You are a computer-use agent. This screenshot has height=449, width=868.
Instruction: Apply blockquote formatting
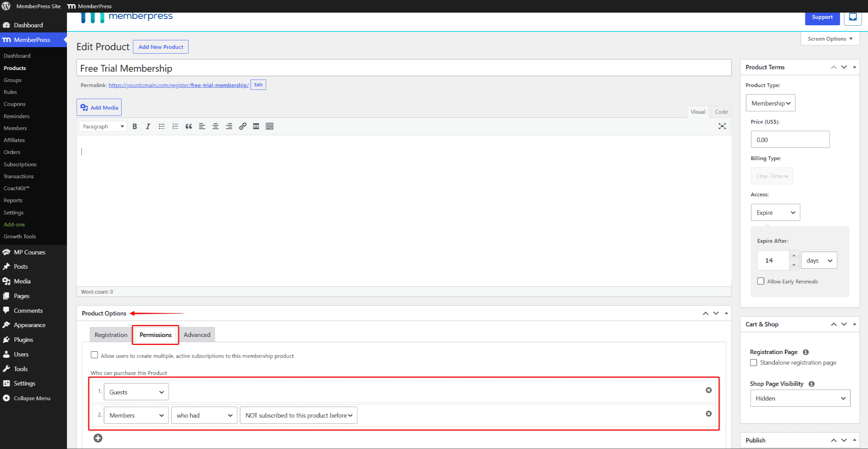pos(189,126)
